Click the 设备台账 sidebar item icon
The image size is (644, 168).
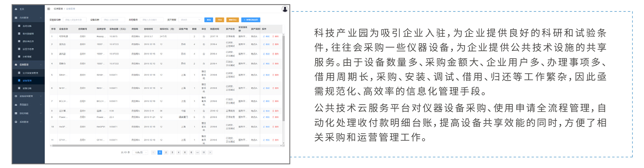pos(19,88)
